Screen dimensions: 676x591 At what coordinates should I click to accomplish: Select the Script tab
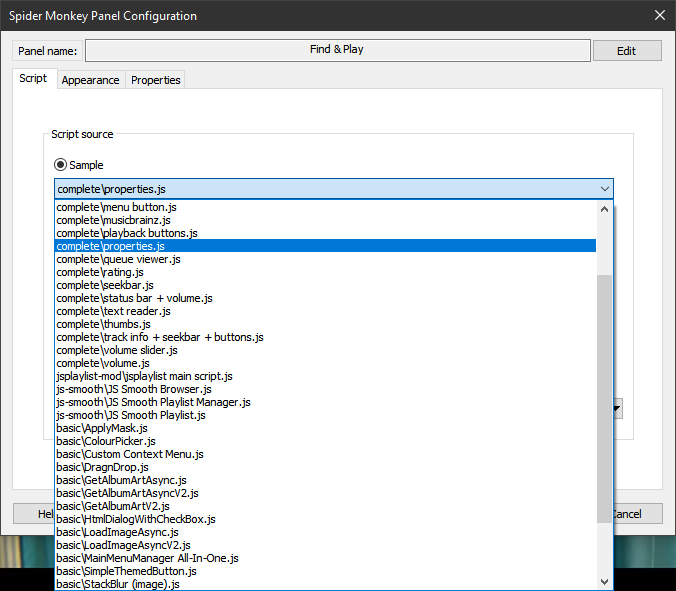pyautogui.click(x=33, y=79)
